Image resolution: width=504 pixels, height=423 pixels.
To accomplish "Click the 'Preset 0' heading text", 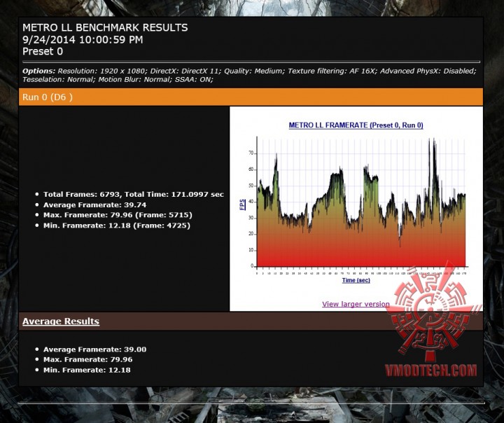I will click(43, 51).
